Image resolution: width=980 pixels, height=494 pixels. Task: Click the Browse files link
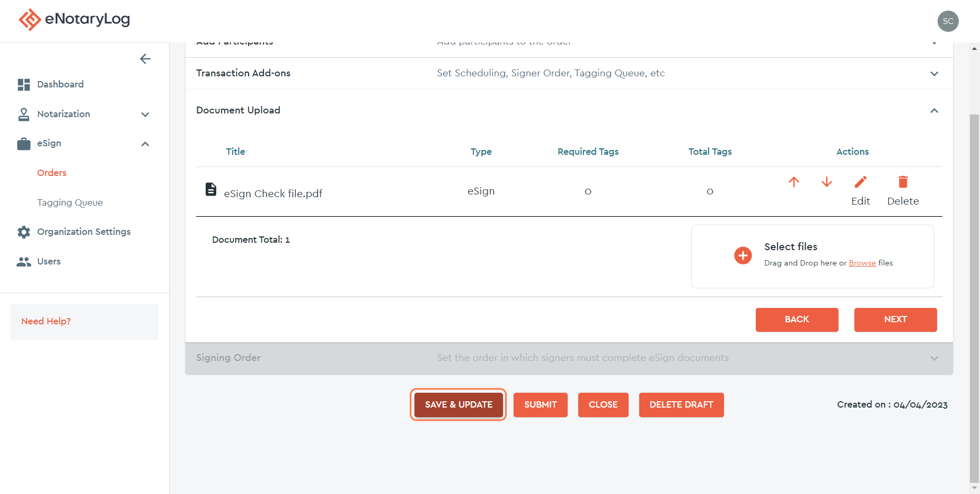862,263
